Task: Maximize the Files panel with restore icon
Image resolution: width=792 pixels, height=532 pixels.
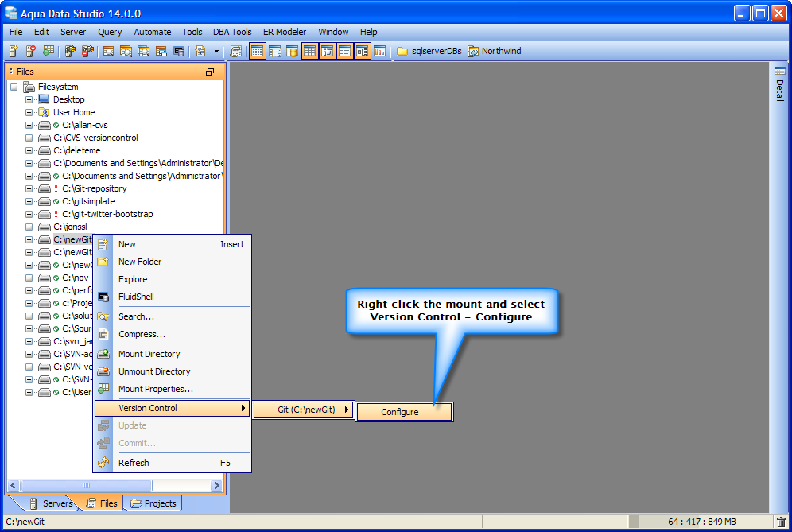Action: click(x=210, y=72)
